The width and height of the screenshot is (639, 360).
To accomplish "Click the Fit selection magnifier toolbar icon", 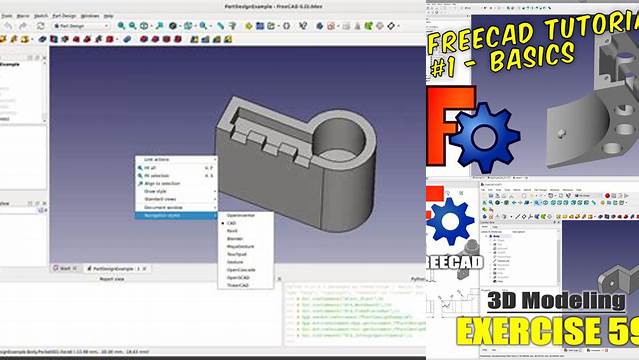I will [x=132, y=26].
